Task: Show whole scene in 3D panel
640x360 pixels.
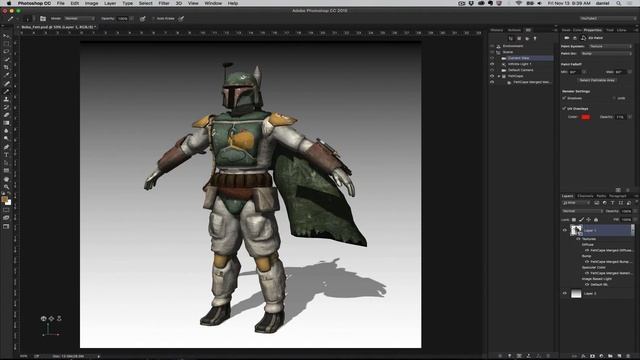Action: coord(511,38)
